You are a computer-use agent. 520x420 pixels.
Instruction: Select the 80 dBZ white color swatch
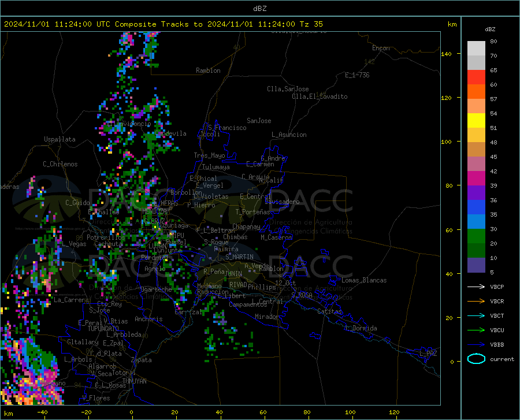click(476, 49)
